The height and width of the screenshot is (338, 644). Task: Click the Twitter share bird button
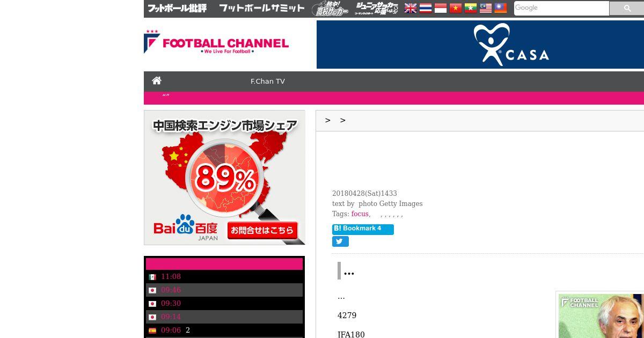coord(340,241)
